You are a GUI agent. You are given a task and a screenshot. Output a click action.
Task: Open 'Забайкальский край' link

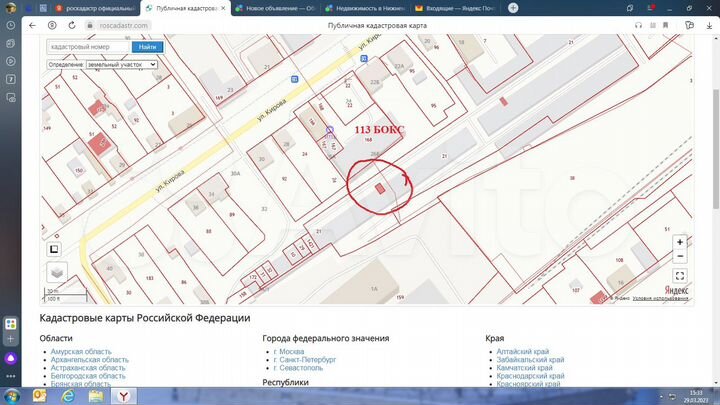tap(530, 360)
